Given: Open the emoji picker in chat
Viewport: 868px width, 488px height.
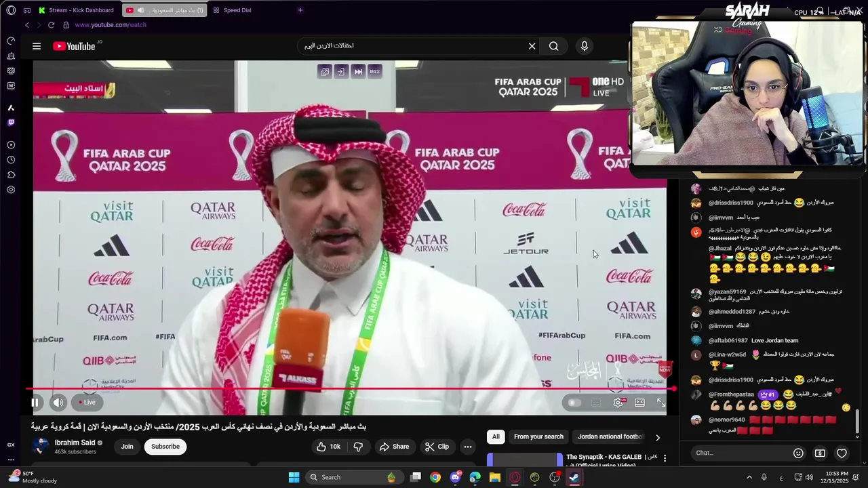Looking at the screenshot, I should click(798, 453).
